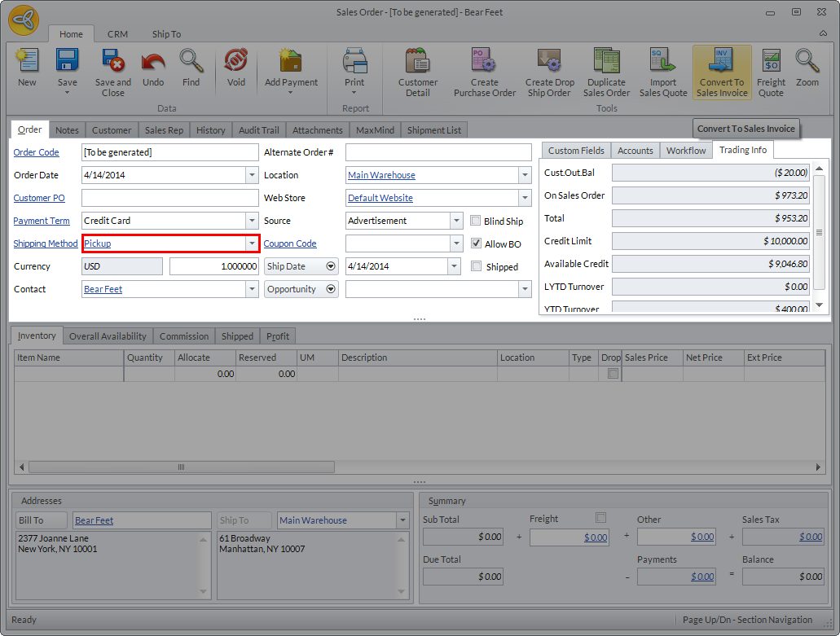Click the Customer PO link
The image size is (840, 636).
pos(38,198)
